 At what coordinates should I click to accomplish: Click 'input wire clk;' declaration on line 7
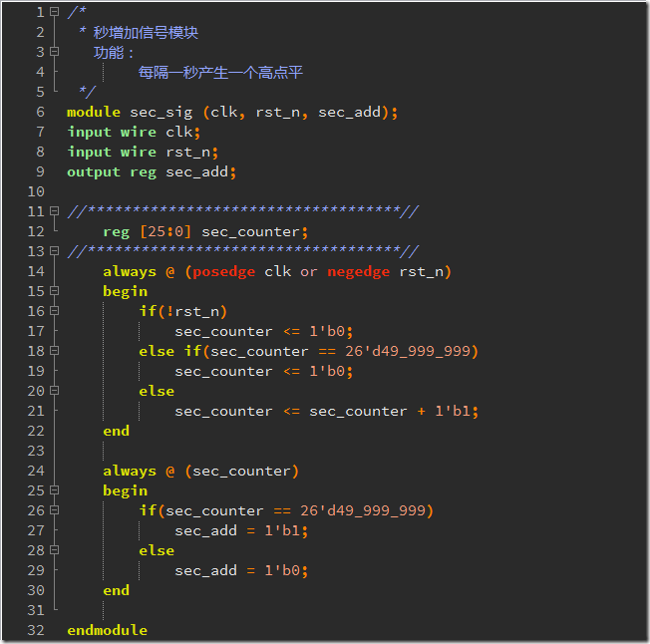point(134,132)
